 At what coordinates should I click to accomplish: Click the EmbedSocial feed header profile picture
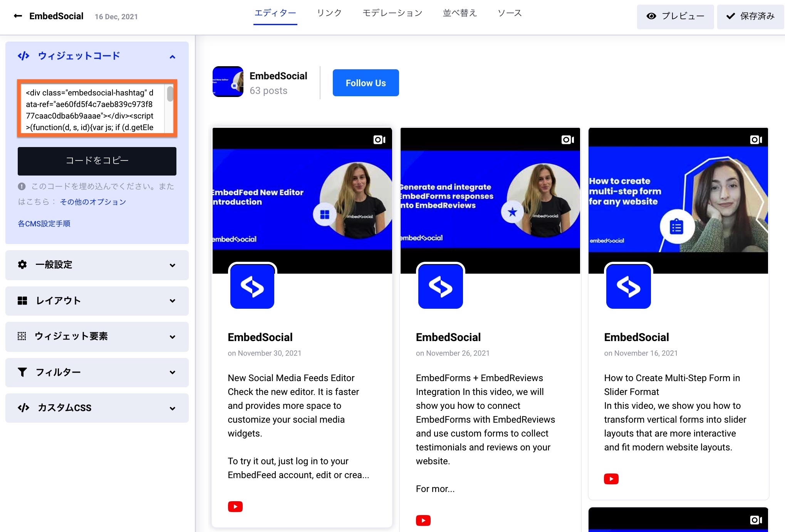[x=228, y=82]
